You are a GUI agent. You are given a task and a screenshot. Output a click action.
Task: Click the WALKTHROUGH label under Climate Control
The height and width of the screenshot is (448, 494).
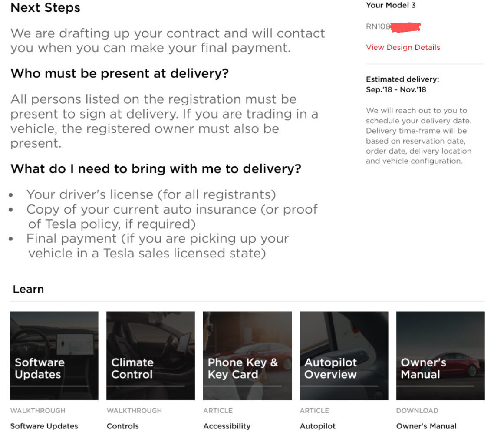pyautogui.click(x=134, y=411)
